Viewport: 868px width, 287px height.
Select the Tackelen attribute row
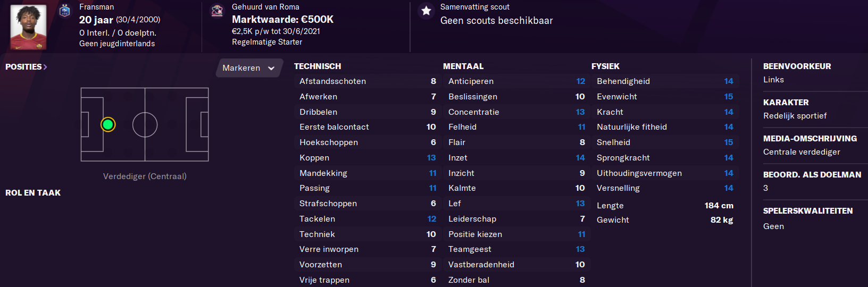coord(368,219)
